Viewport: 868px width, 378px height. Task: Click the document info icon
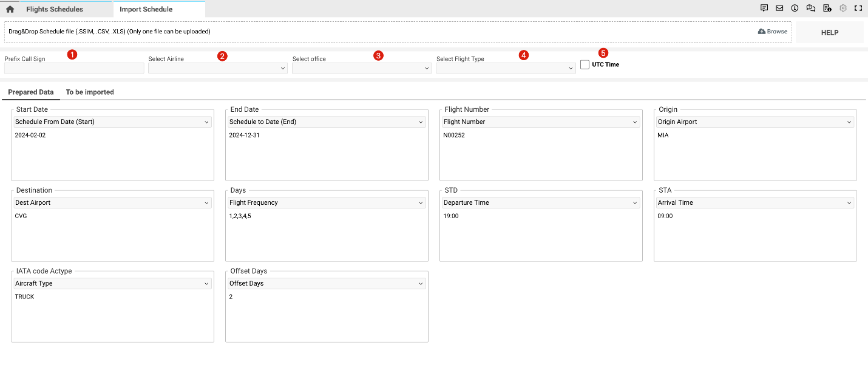coord(827,9)
